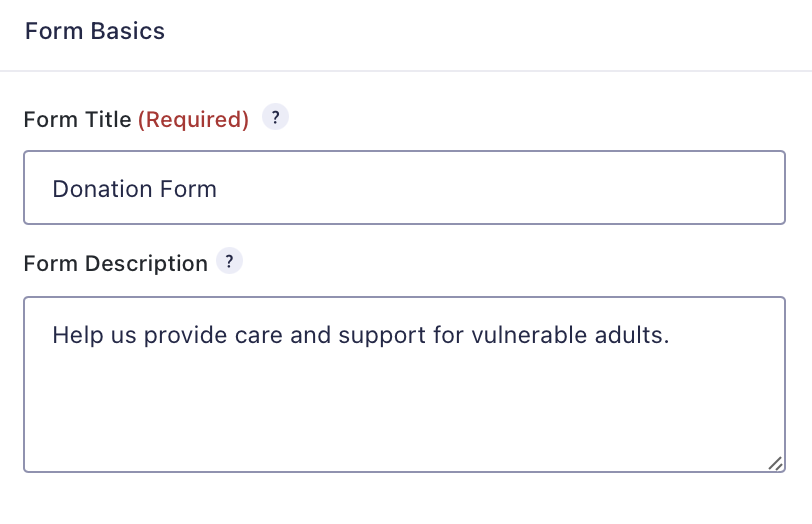Open the Form Description help tooltip icon
Viewport: 812px width, 524px height.
click(x=230, y=262)
